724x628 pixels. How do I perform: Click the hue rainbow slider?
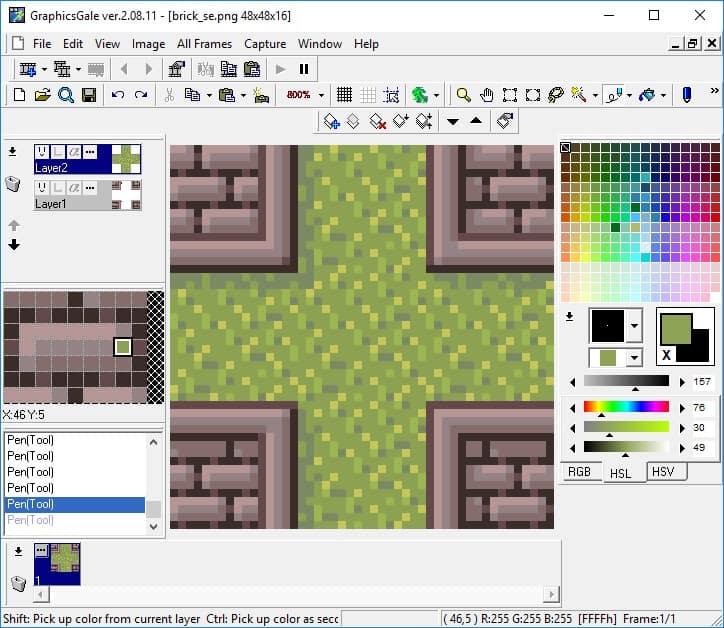tap(626, 406)
